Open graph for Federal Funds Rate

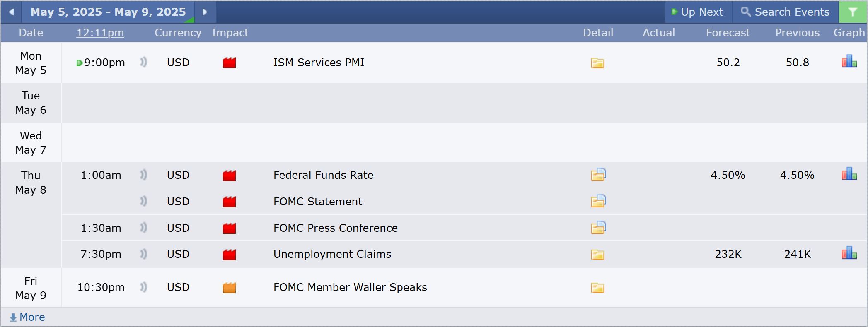[849, 174]
